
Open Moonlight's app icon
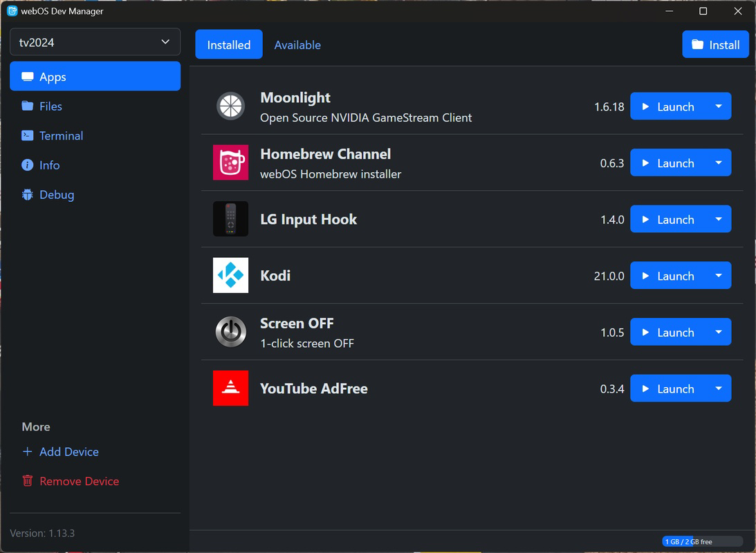(x=230, y=106)
